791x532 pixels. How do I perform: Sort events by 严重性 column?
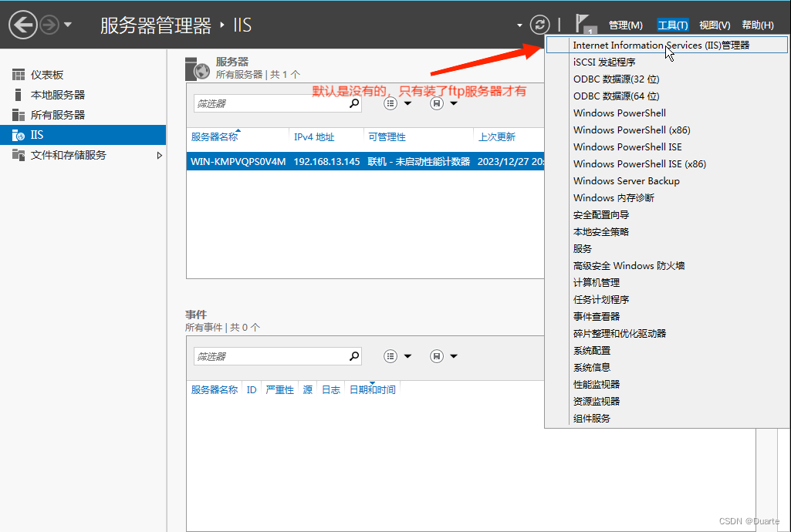point(279,390)
